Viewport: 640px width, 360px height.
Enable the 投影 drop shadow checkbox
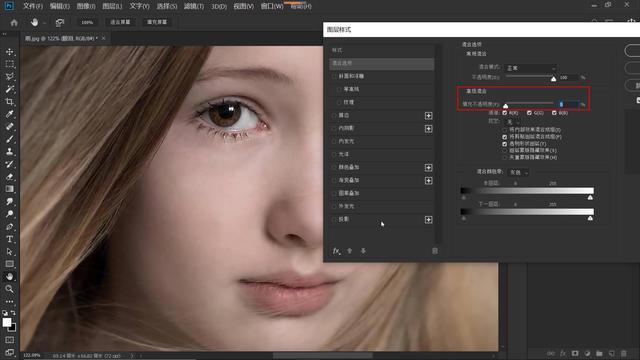[334, 220]
